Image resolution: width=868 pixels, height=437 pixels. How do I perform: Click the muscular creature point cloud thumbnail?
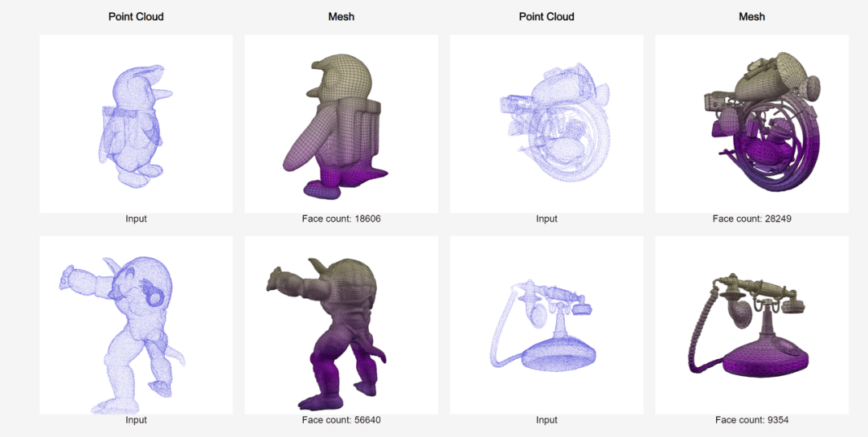(136, 325)
